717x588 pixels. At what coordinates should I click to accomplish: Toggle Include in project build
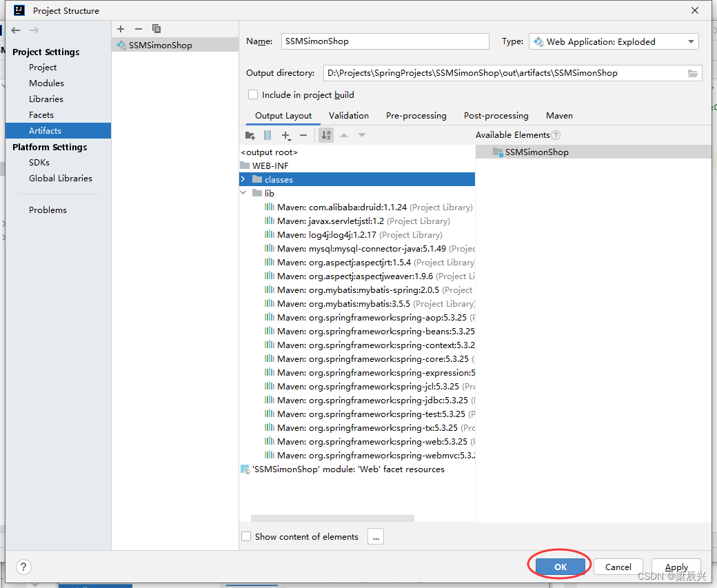tap(253, 94)
